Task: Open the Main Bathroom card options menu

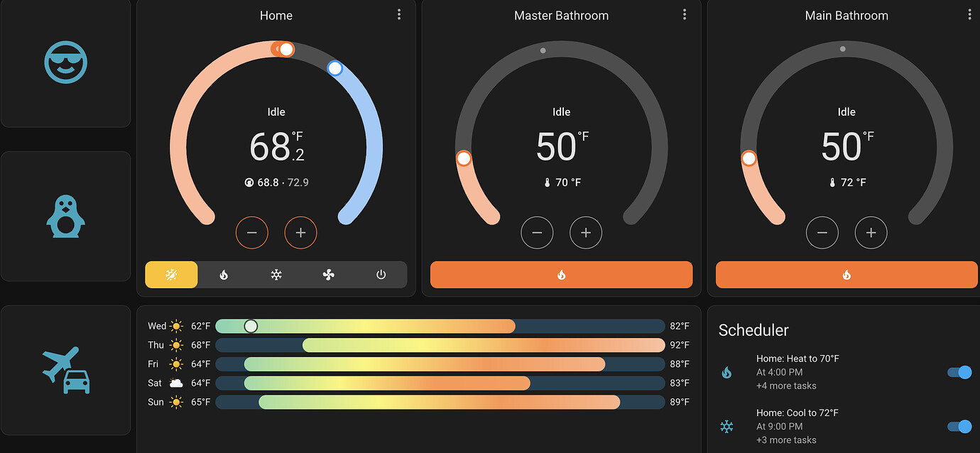Action: pyautogui.click(x=970, y=13)
